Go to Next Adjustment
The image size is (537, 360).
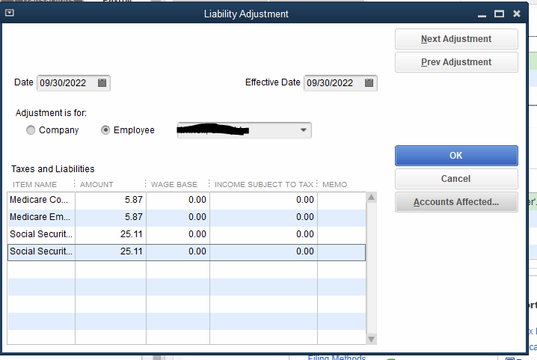(x=456, y=39)
